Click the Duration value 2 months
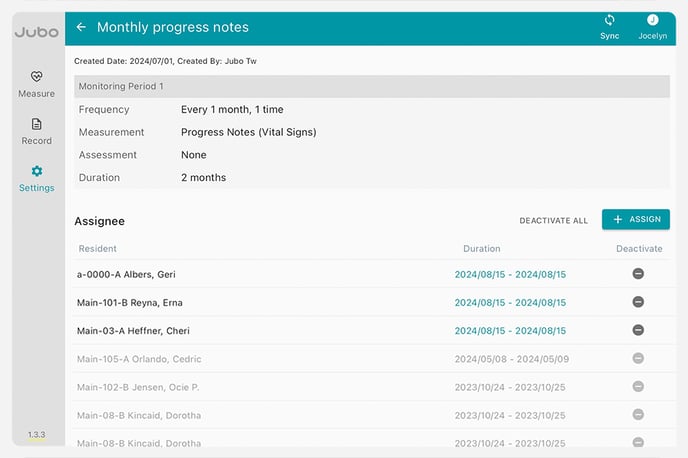This screenshot has height=458, width=688. point(204,178)
